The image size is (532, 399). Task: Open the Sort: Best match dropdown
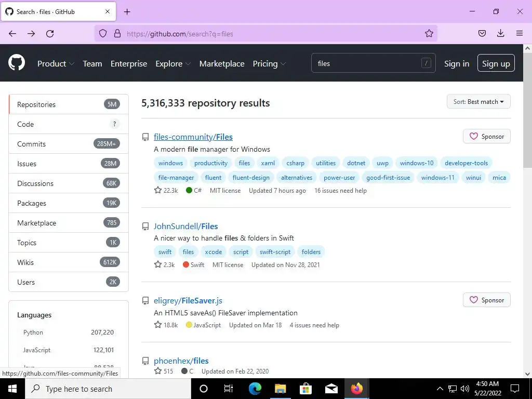tap(478, 101)
